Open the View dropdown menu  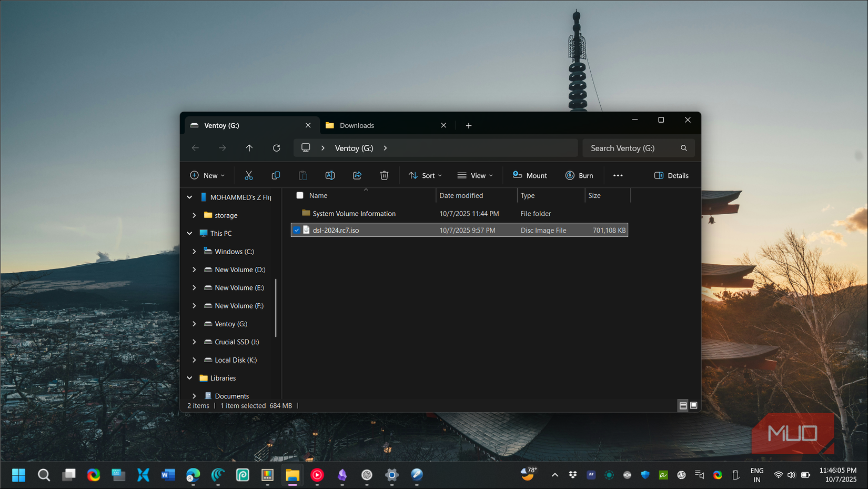(475, 175)
